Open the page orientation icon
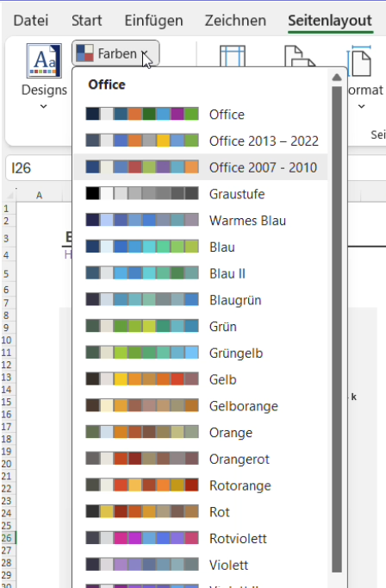The image size is (386, 588). tap(299, 56)
